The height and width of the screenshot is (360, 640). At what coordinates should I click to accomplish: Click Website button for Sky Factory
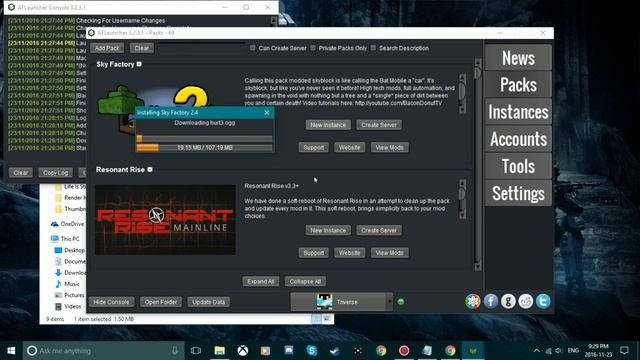point(349,147)
